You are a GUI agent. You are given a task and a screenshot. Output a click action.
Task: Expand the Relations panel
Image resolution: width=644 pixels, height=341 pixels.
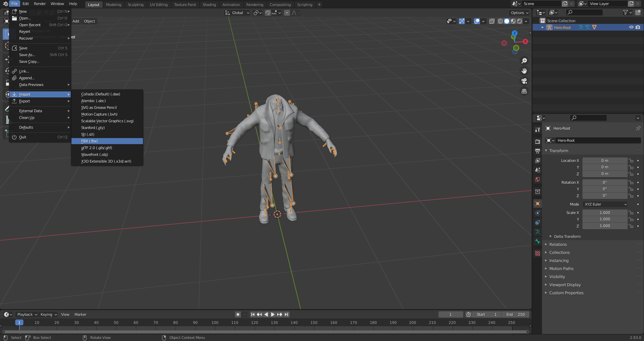pyautogui.click(x=558, y=245)
